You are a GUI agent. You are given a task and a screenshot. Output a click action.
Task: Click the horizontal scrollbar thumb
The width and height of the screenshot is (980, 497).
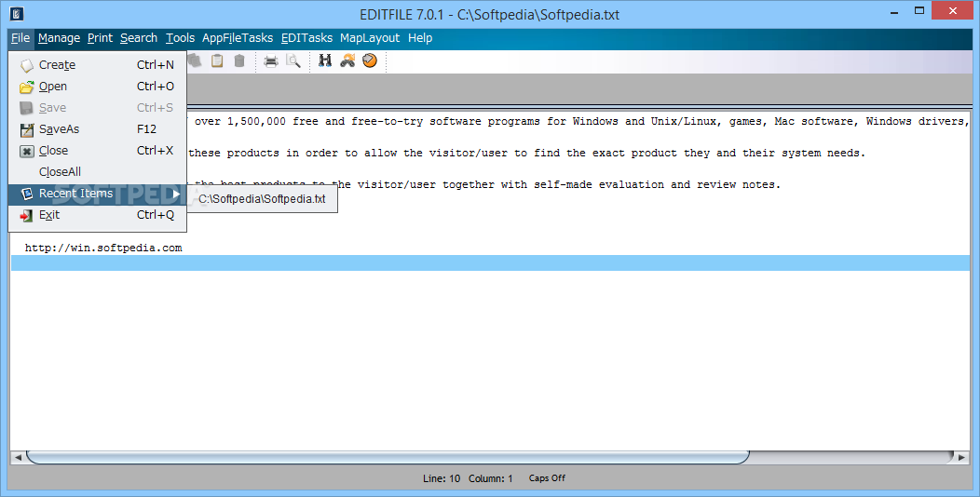[388, 458]
